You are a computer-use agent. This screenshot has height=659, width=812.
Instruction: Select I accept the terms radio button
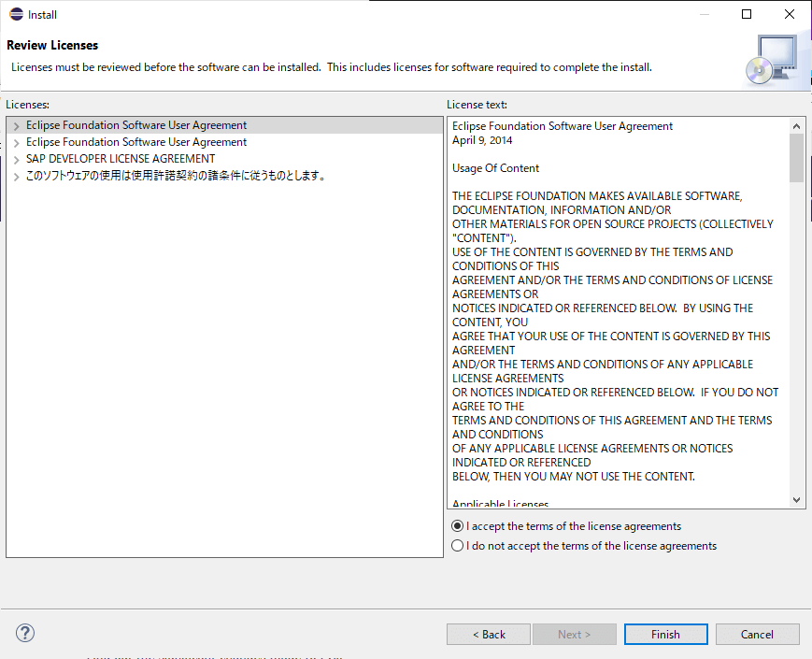click(x=457, y=526)
